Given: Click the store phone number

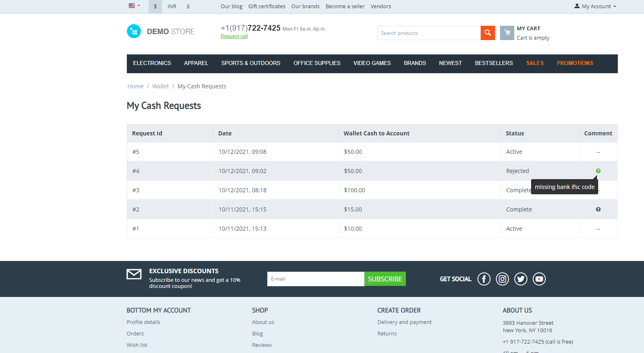Looking at the screenshot, I should coord(250,28).
